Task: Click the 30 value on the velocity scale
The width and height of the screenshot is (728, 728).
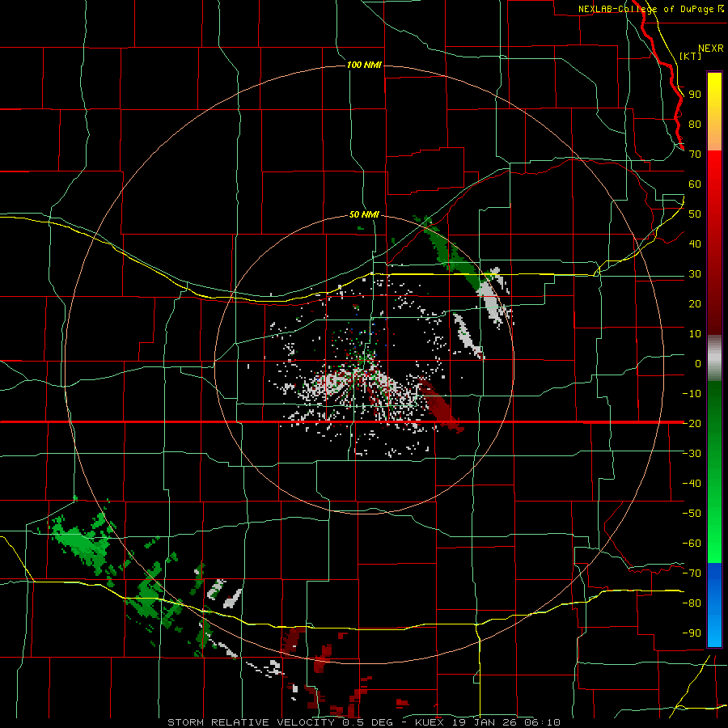Action: (x=695, y=274)
